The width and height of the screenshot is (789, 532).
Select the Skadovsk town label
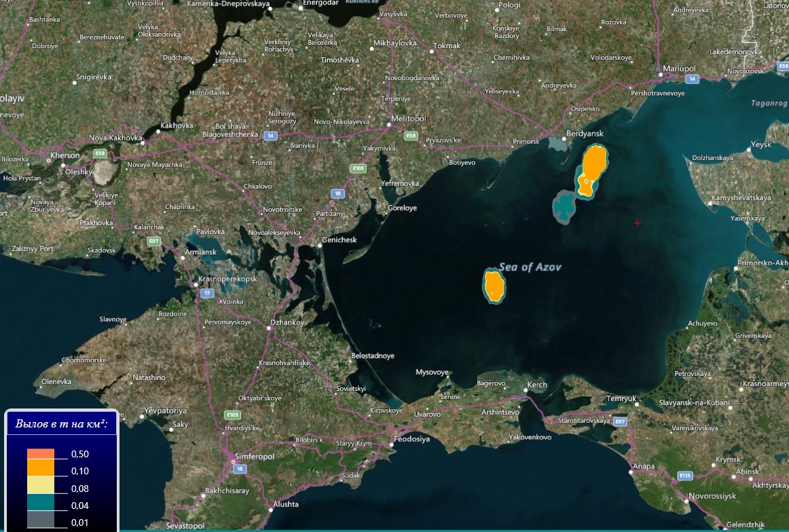coord(102,250)
